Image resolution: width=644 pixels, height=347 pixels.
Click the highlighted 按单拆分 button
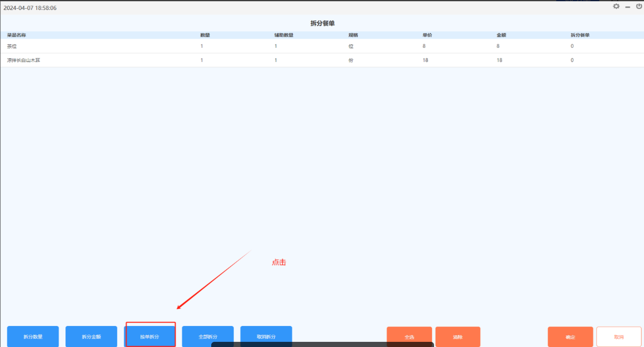click(x=150, y=336)
